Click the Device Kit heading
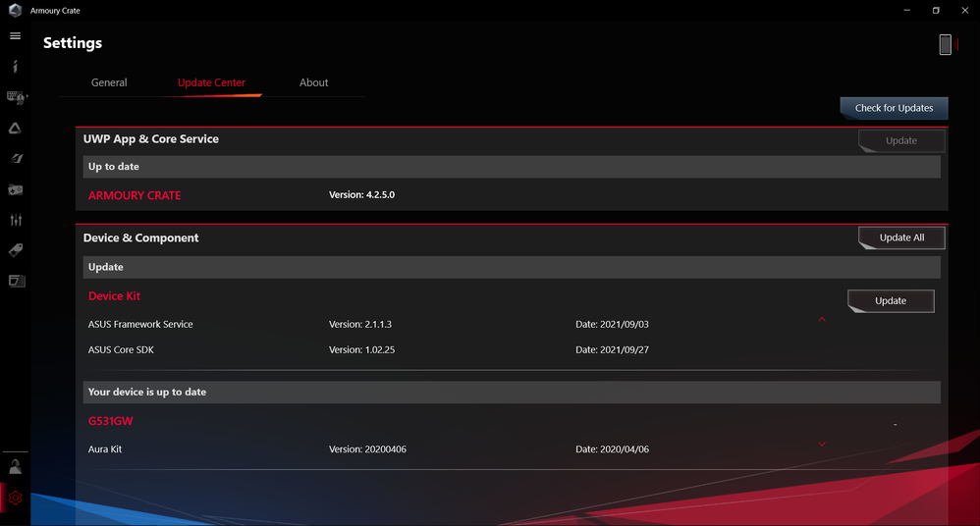Viewport: 980px width, 526px height. 114,296
